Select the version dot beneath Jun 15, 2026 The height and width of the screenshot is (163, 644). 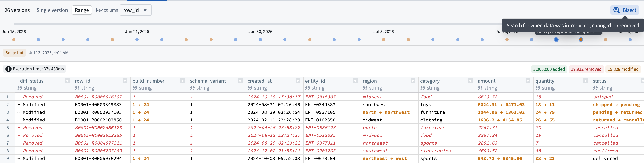point(14,40)
